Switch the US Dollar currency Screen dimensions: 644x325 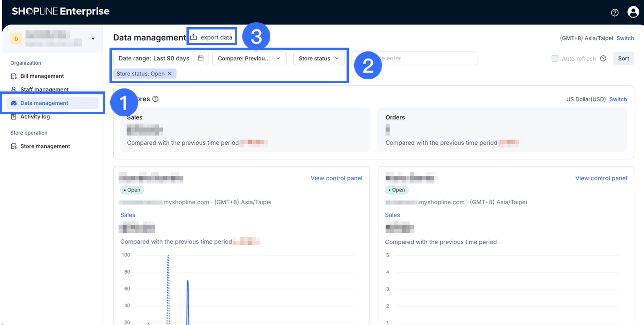click(618, 99)
